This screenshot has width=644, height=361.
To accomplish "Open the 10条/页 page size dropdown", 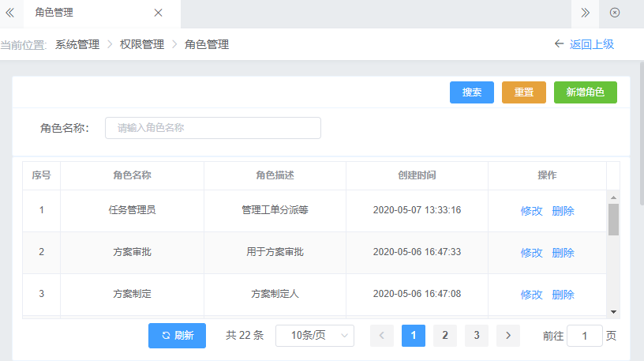I will click(315, 336).
